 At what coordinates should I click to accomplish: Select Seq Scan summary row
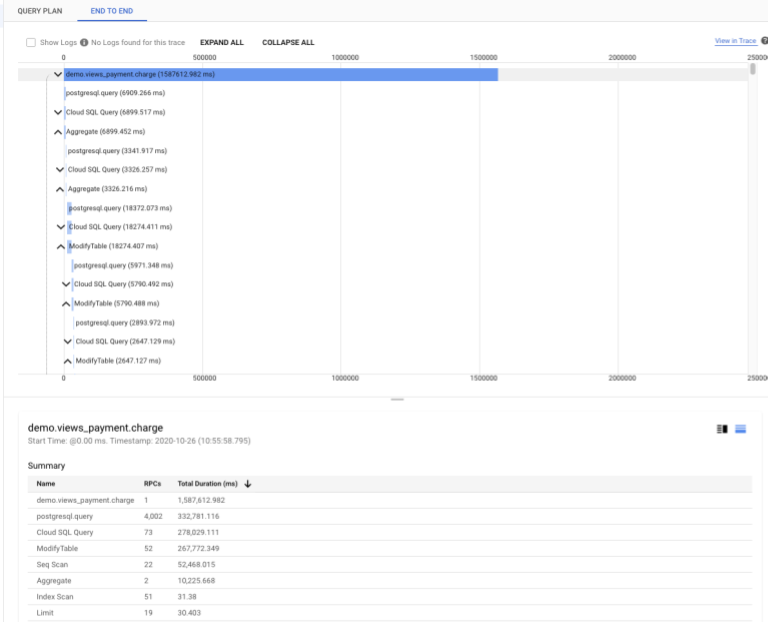tap(389, 565)
